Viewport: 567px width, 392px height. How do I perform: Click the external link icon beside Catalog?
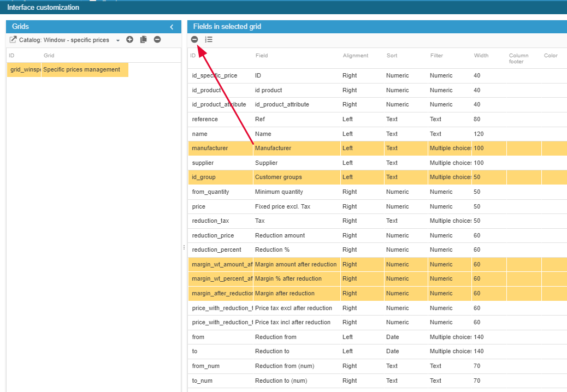click(13, 40)
